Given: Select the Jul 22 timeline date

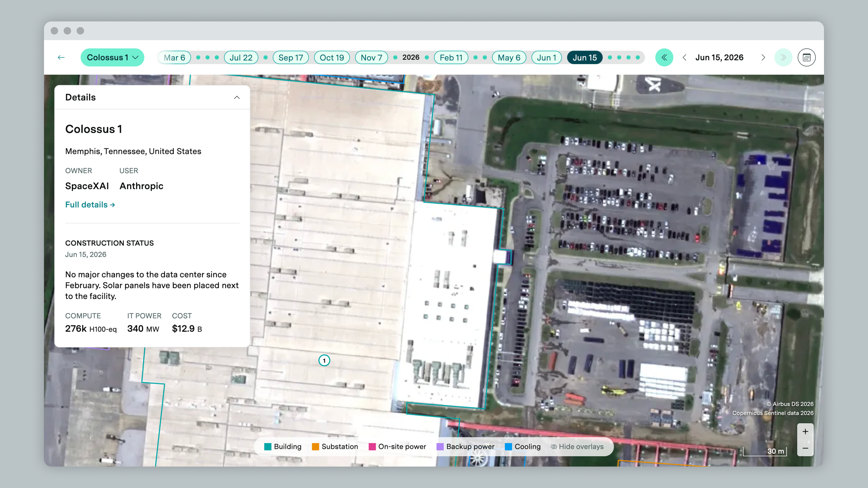Looking at the screenshot, I should pyautogui.click(x=241, y=58).
